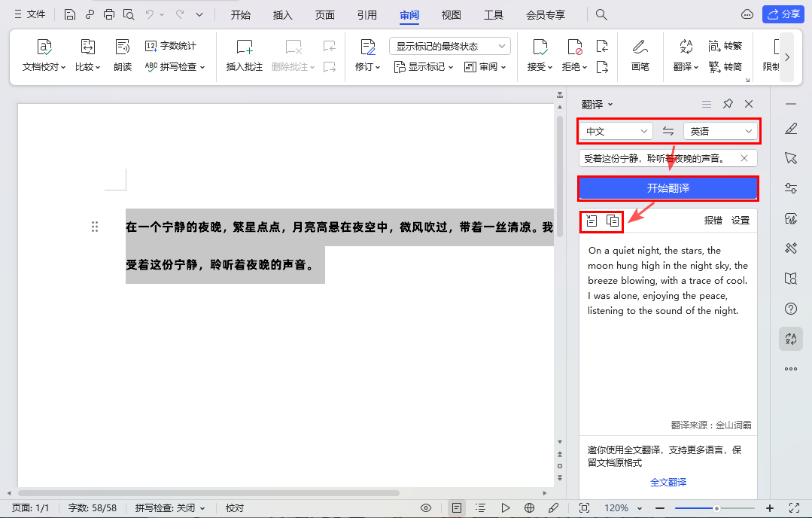Click the Undo arrow icon
Viewport: 812px width, 518px height.
[150, 14]
